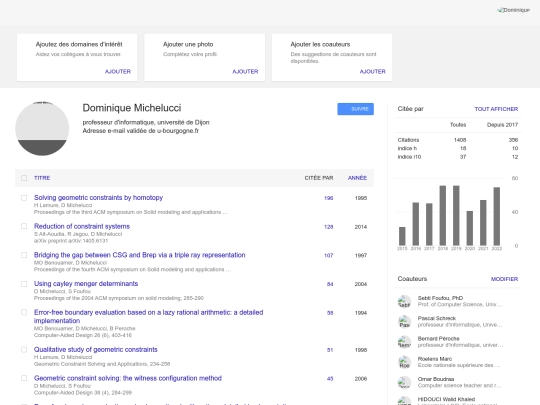Viewport: 540px width, 405px height.
Task: View 84 citations of cayley menger article
Action: click(x=330, y=284)
